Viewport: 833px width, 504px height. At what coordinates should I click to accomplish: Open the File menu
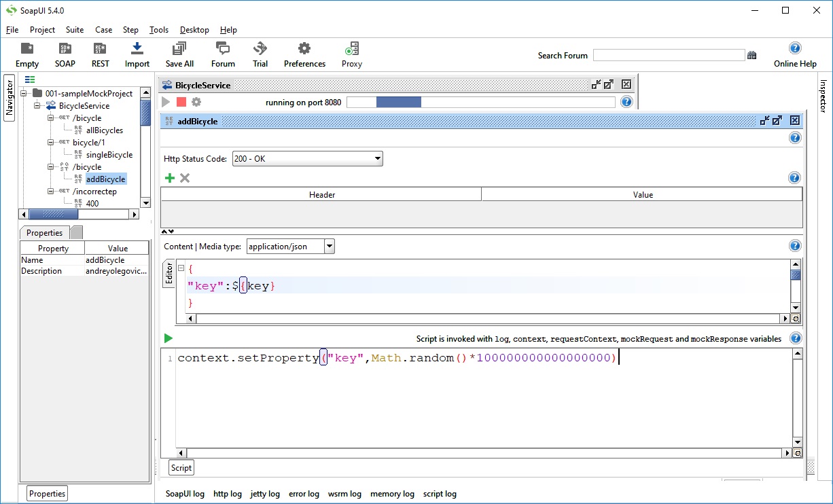(12, 30)
